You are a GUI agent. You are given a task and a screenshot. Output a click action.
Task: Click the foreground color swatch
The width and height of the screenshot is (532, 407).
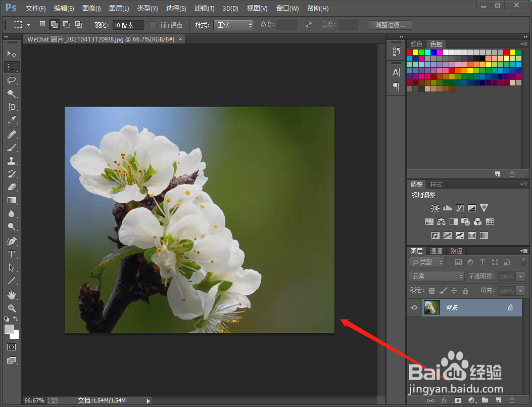[x=9, y=329]
